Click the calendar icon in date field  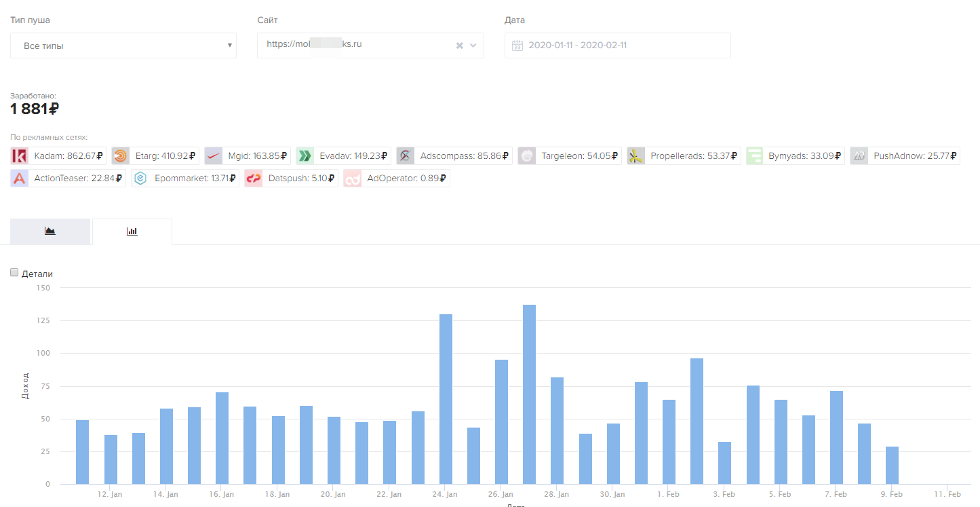coord(517,45)
